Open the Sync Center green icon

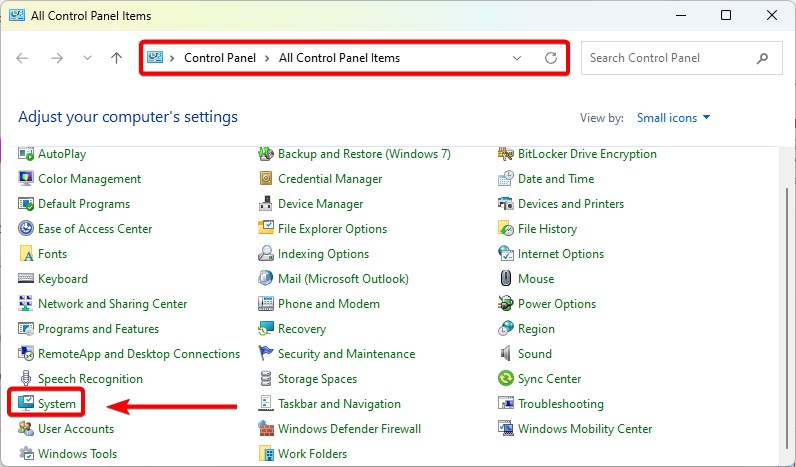tap(506, 378)
